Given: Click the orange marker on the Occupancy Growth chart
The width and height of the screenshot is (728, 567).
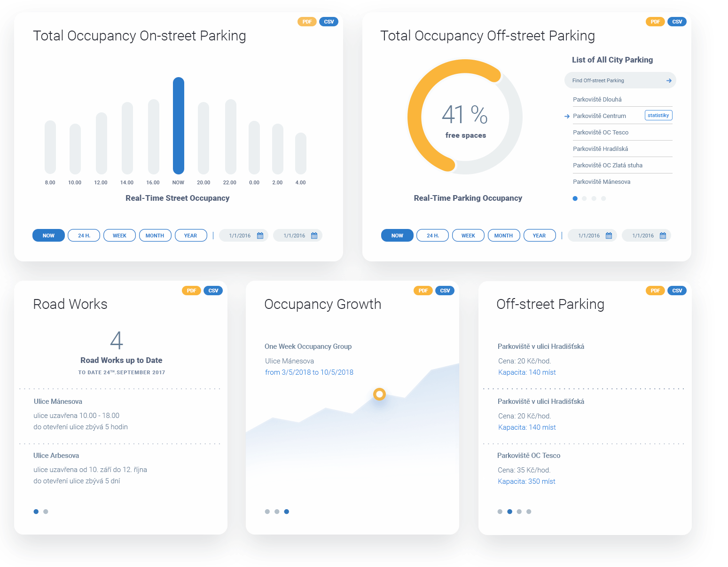Looking at the screenshot, I should (x=379, y=394).
